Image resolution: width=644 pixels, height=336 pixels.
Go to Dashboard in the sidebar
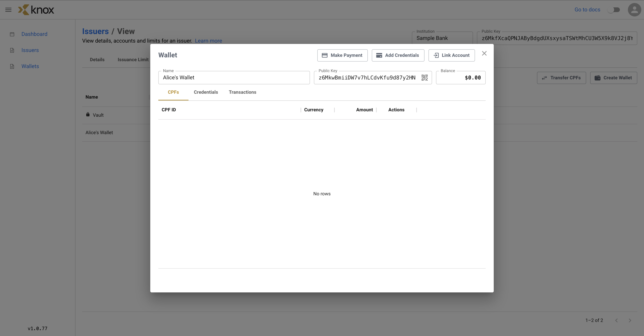click(x=34, y=34)
